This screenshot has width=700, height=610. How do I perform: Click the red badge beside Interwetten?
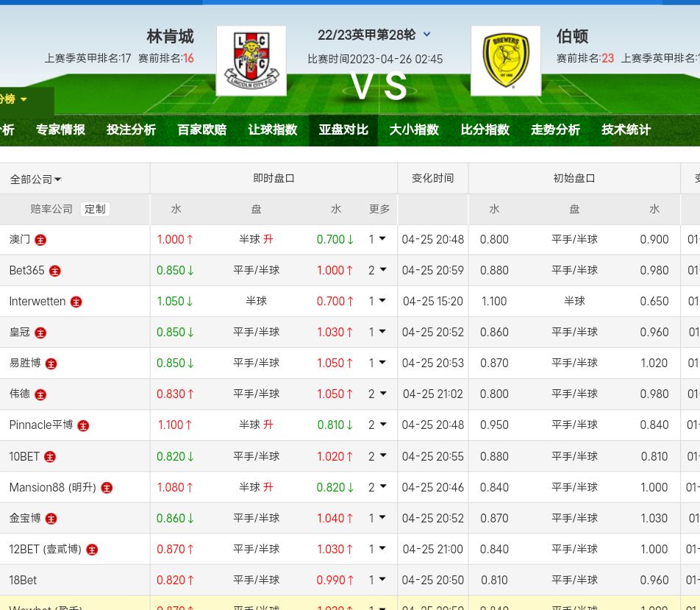coord(76,302)
